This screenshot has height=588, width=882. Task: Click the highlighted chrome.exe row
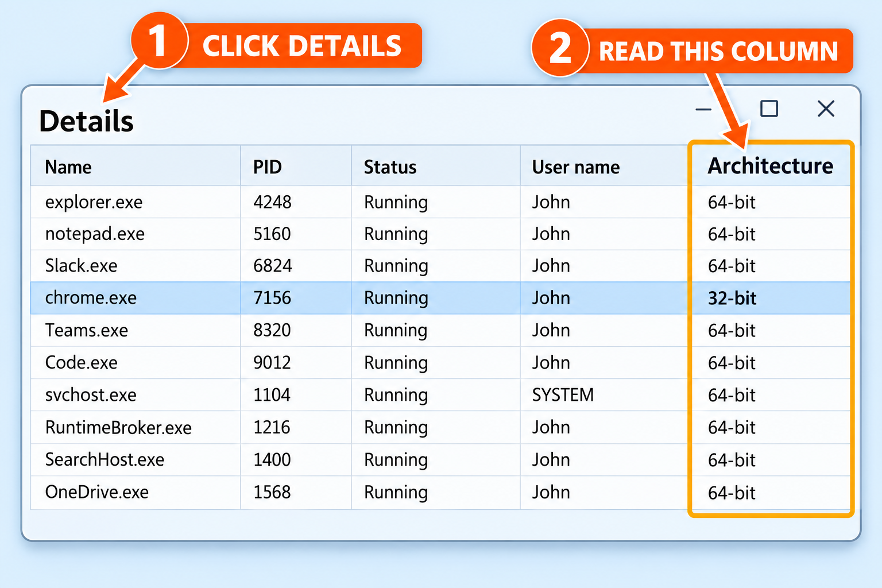[440, 298]
